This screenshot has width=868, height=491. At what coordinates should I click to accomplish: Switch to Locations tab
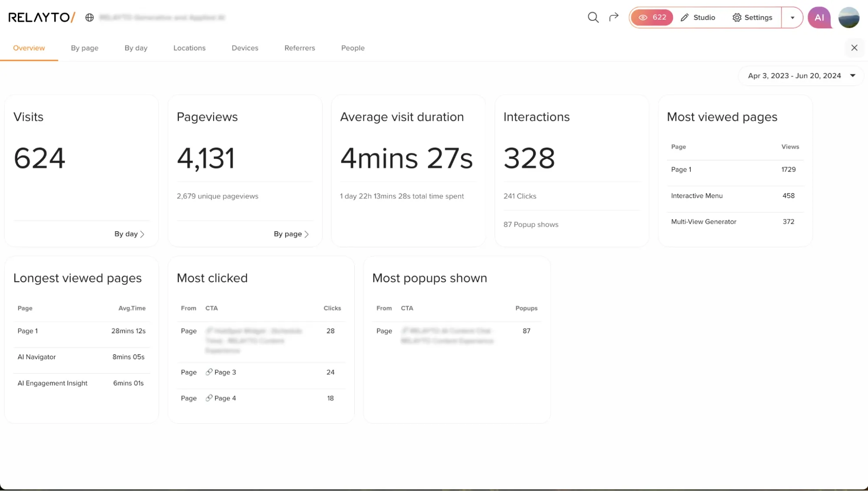[189, 48]
